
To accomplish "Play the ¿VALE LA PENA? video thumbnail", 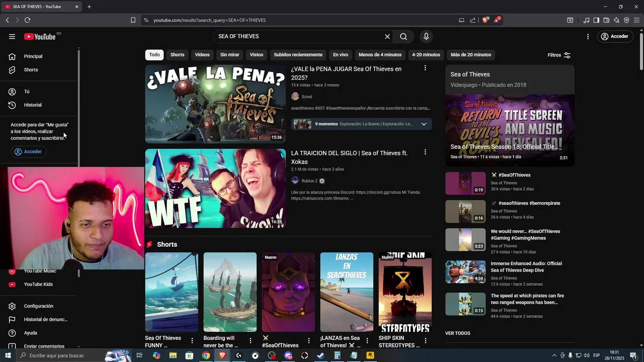I will pyautogui.click(x=215, y=104).
